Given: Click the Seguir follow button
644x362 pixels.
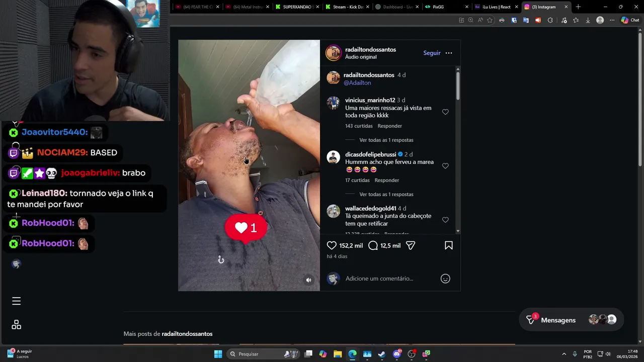Looking at the screenshot, I should (432, 53).
